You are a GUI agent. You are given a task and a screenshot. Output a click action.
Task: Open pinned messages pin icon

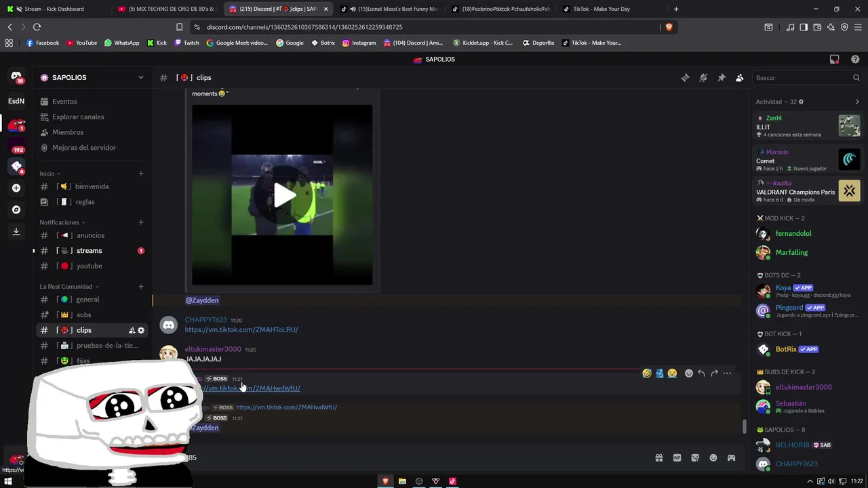point(722,78)
